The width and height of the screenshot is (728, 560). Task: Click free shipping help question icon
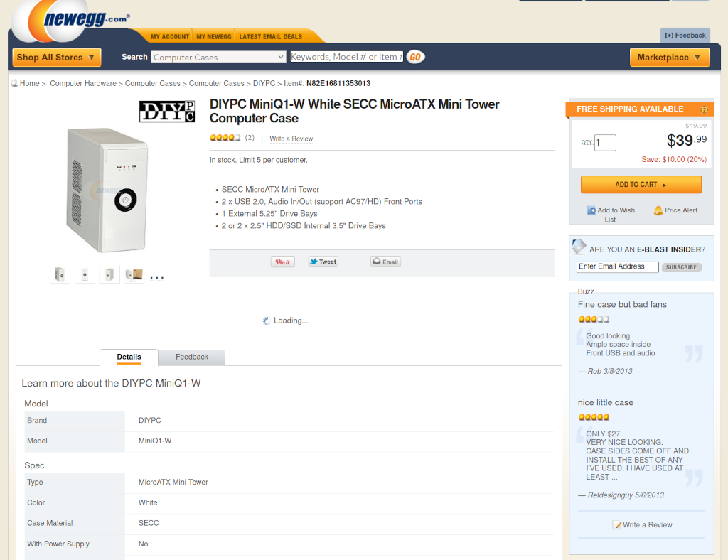[704, 109]
